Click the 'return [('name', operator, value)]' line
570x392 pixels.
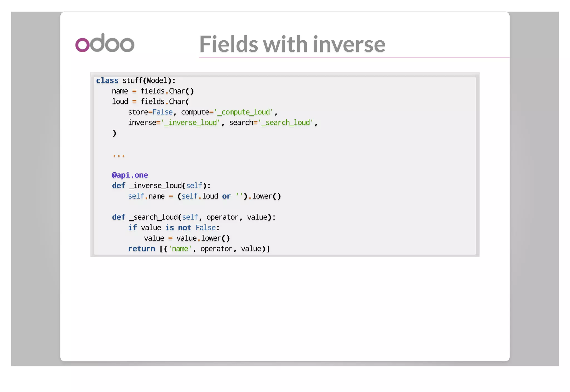pos(199,249)
